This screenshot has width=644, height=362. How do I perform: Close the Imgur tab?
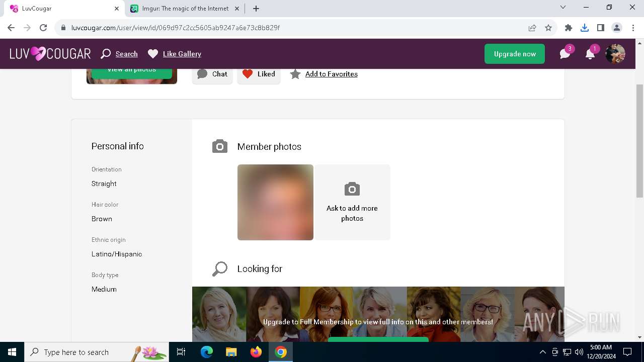pos(237,9)
